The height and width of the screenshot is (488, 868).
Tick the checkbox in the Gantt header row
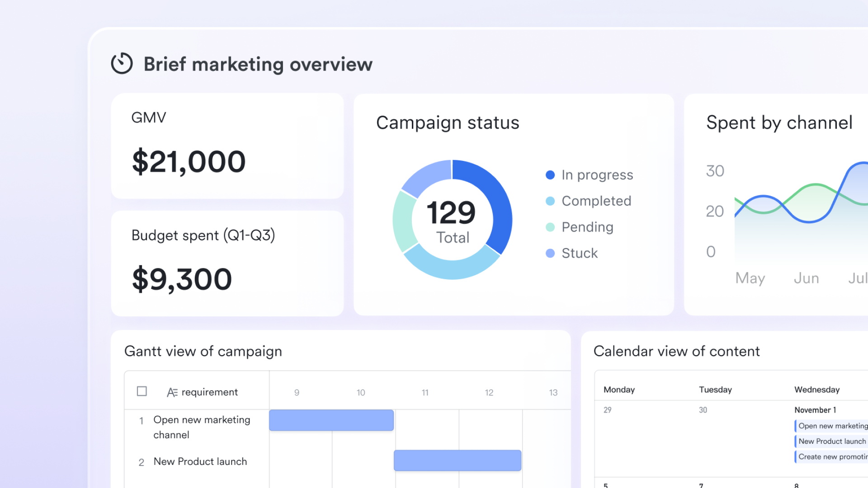142,391
